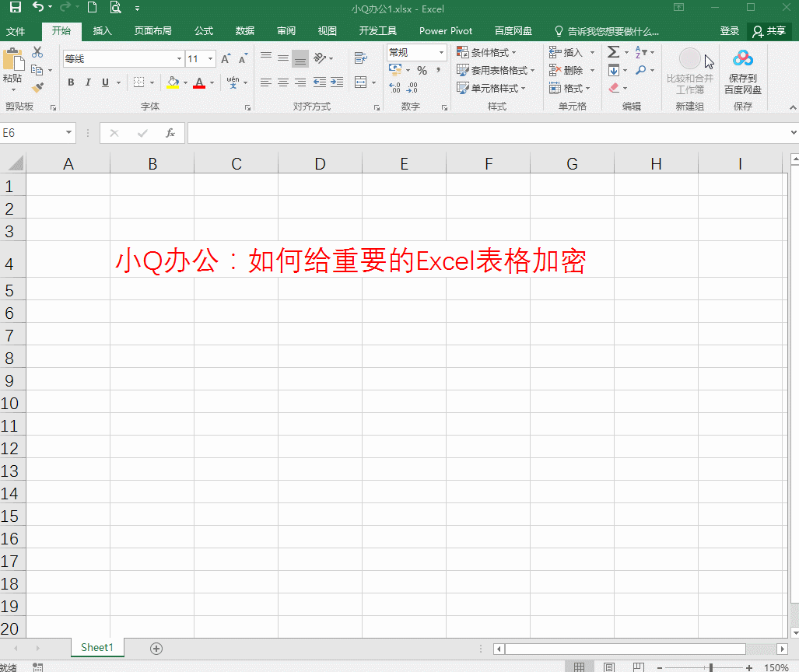The image size is (799, 672).
Task: Increase decimal places
Action: coord(395,88)
